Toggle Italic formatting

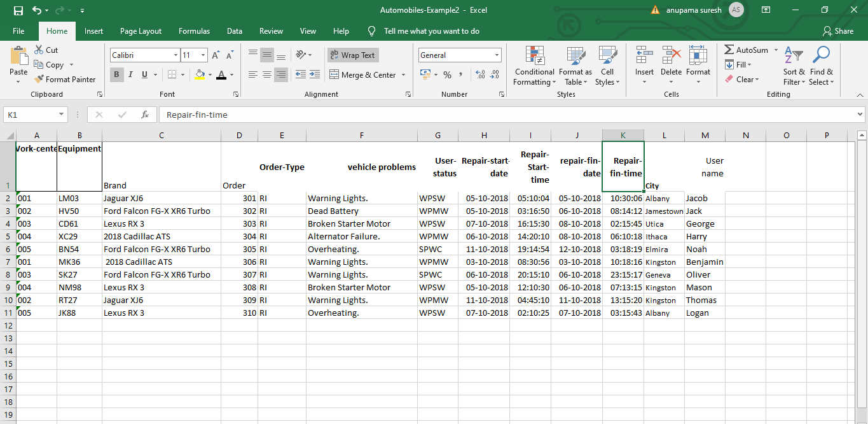pos(130,74)
